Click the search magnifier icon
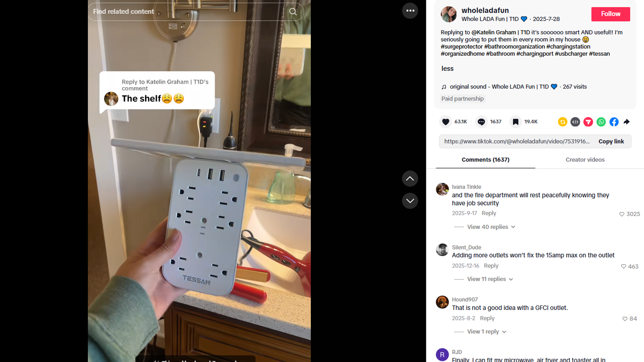Viewport: 644px width, 362px height. (293, 12)
